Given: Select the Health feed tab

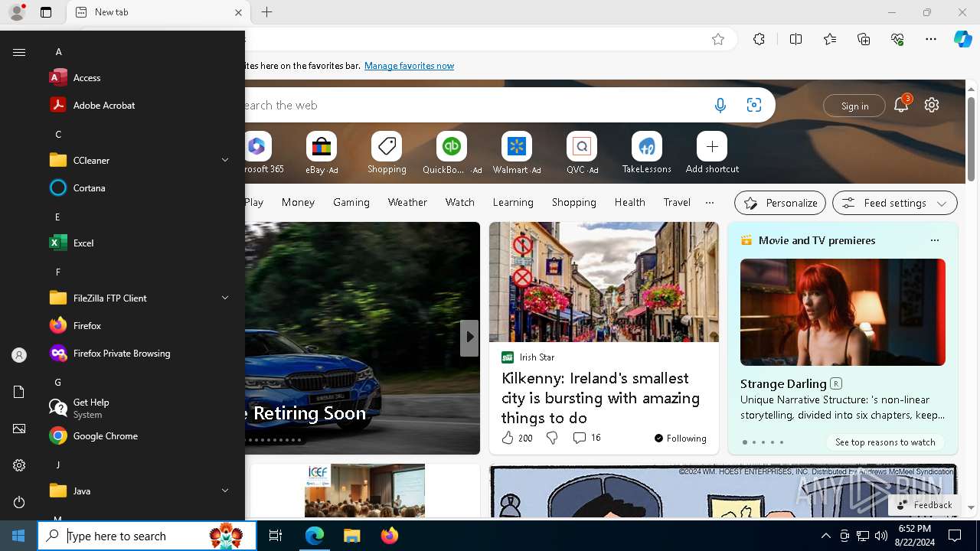Looking at the screenshot, I should point(629,202).
